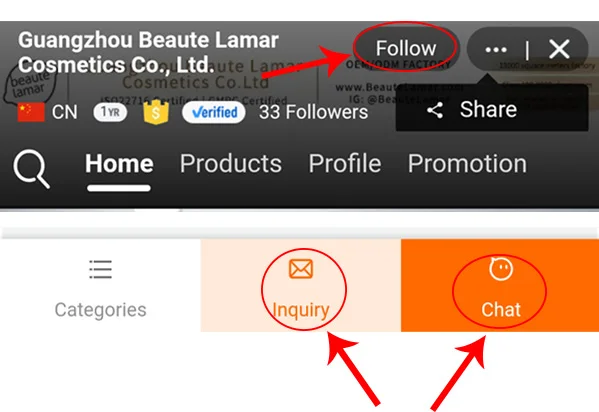Follow Guangzhou Beaute Lamar Cosmetics store
Screen dimensions: 599x412
[x=406, y=48]
